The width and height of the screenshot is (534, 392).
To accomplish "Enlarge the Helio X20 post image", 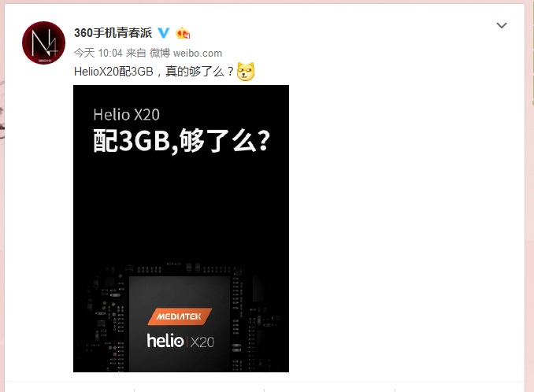I will 181,228.
